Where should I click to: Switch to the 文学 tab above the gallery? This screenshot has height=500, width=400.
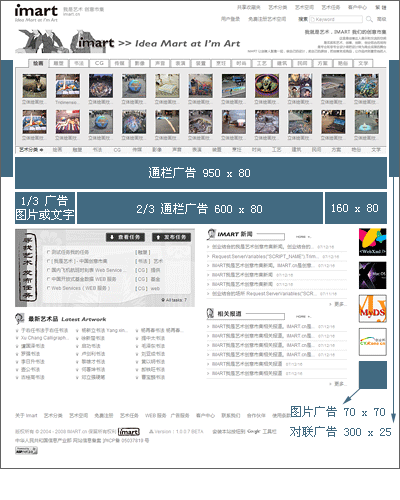(x=363, y=63)
